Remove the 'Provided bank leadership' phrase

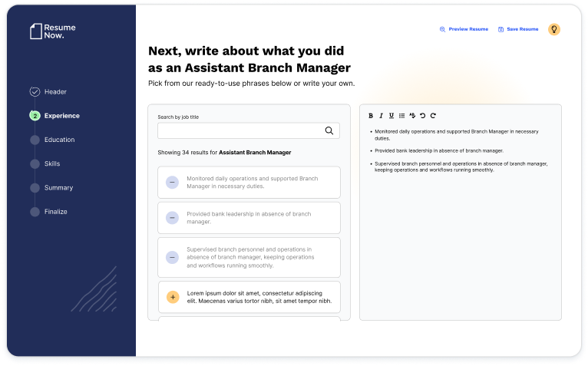(x=173, y=218)
